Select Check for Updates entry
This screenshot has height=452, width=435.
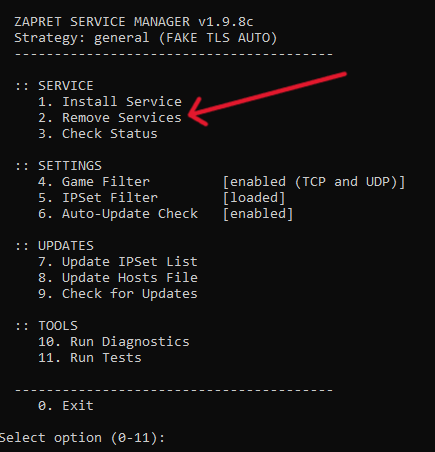[118, 293]
